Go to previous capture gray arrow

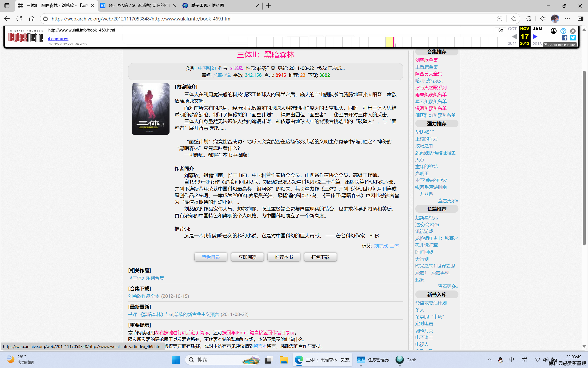coord(514,37)
